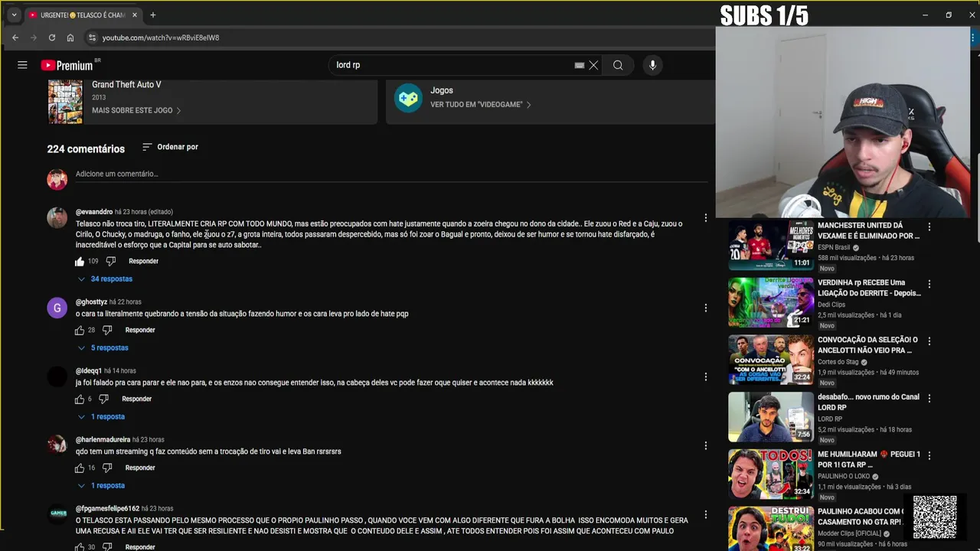Open menu for VERDINHA rp video
Viewport: 980px width, 551px height.
[x=929, y=284]
